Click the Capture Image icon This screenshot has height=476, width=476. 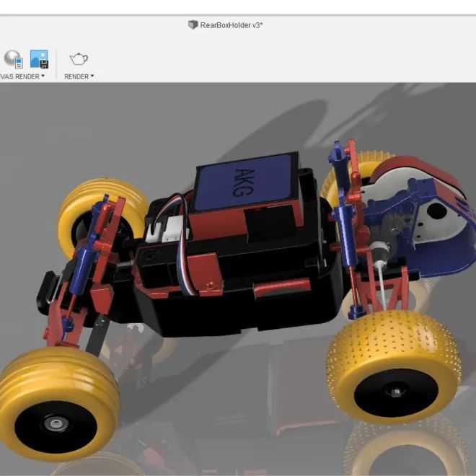[39, 59]
